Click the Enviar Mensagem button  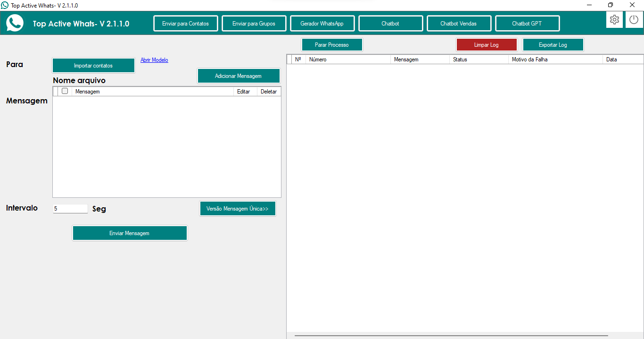[130, 233]
